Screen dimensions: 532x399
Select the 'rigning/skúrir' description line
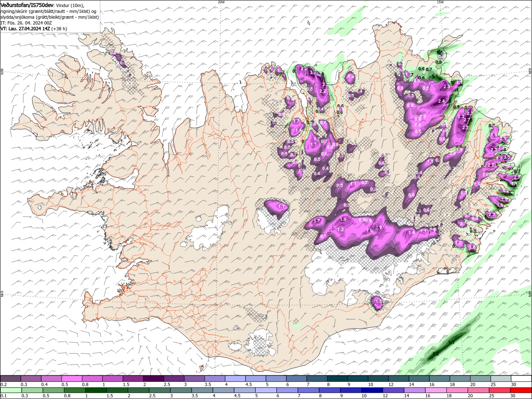coord(49,11)
